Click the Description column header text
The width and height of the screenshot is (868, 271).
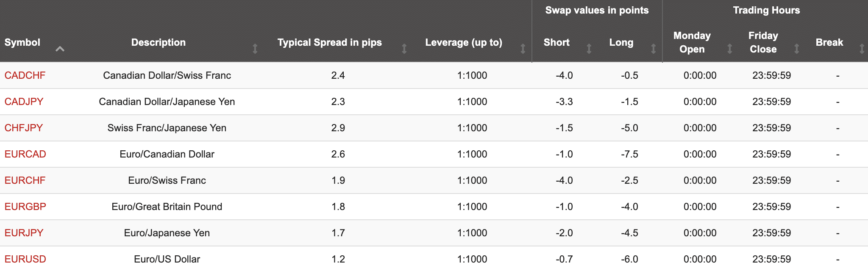[x=159, y=42]
